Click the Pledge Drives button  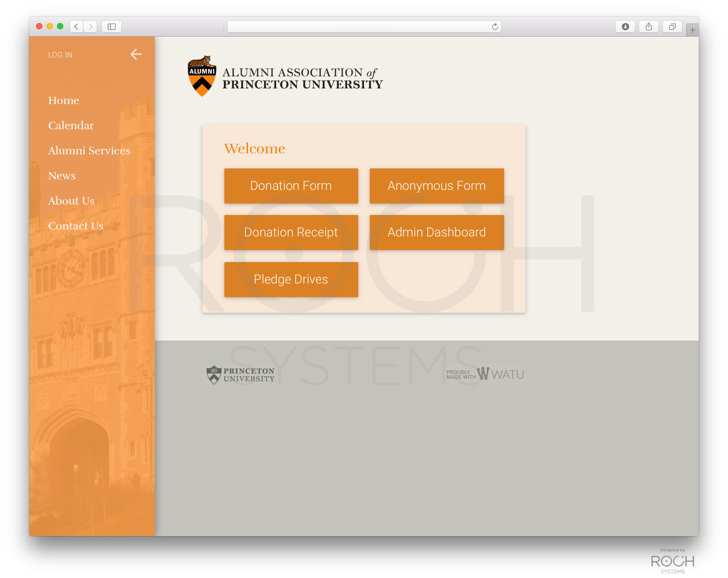click(291, 279)
